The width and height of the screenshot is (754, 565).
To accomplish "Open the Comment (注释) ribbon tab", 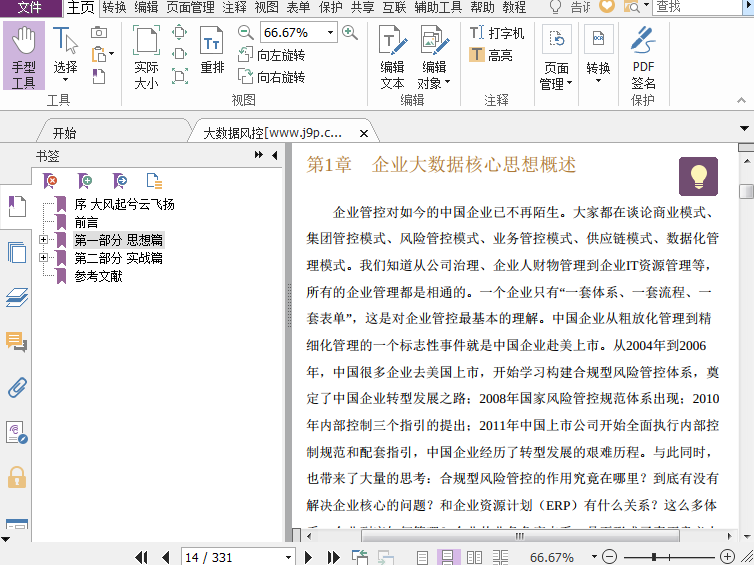I will tap(234, 7).
